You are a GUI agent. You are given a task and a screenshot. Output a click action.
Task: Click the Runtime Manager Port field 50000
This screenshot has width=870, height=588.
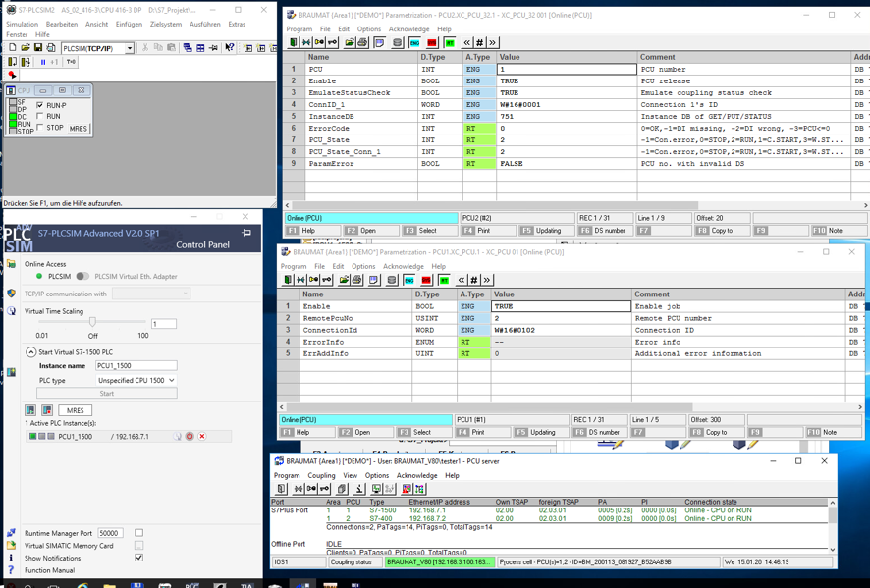pos(110,533)
